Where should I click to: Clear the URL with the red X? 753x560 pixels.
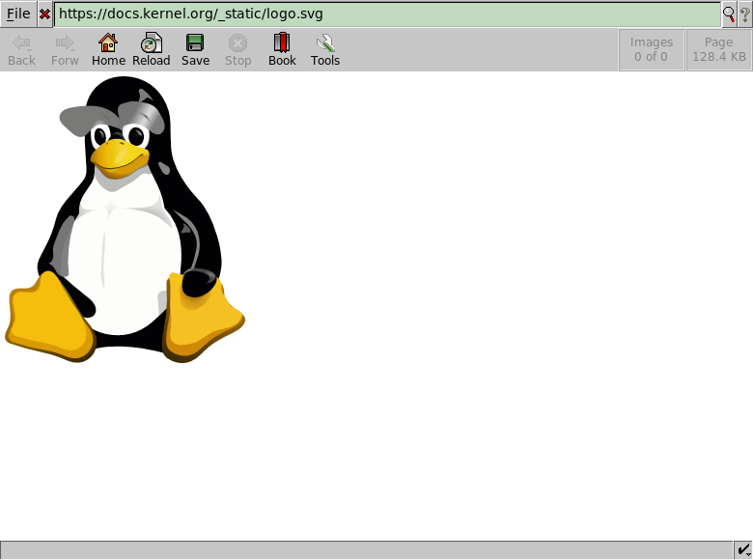pyautogui.click(x=44, y=14)
